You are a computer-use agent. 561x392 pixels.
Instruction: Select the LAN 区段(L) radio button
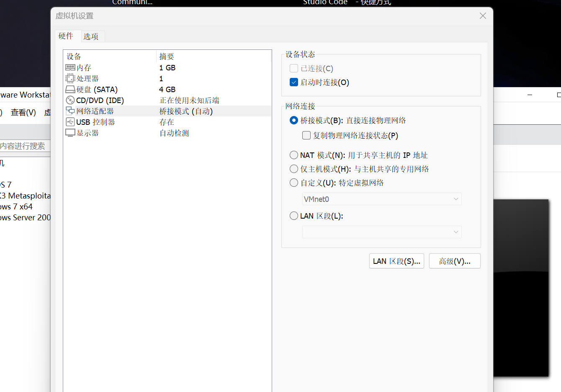[x=294, y=216]
